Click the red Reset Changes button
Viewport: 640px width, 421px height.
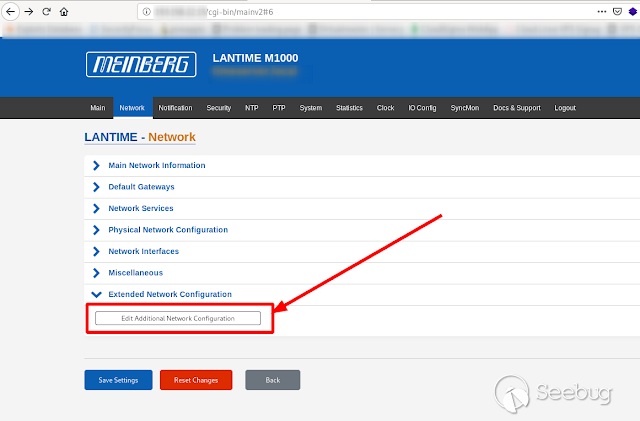pyautogui.click(x=196, y=380)
